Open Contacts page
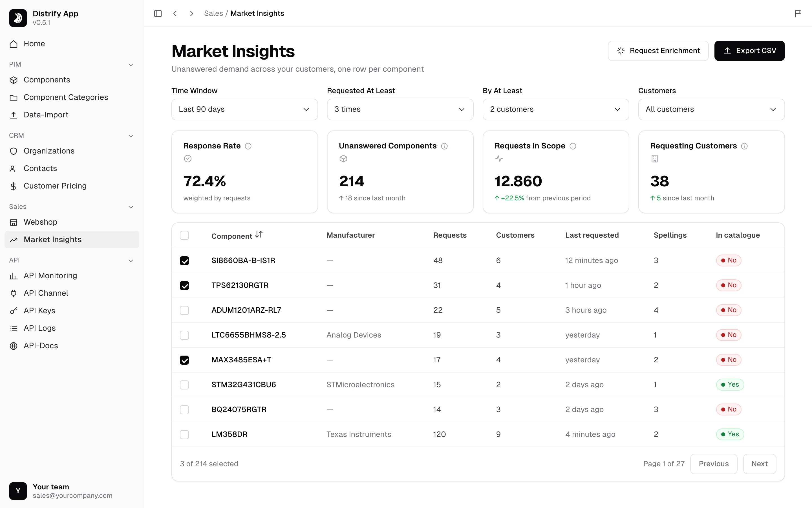Screen dimensions: 812x508 (x=72, y=169)
